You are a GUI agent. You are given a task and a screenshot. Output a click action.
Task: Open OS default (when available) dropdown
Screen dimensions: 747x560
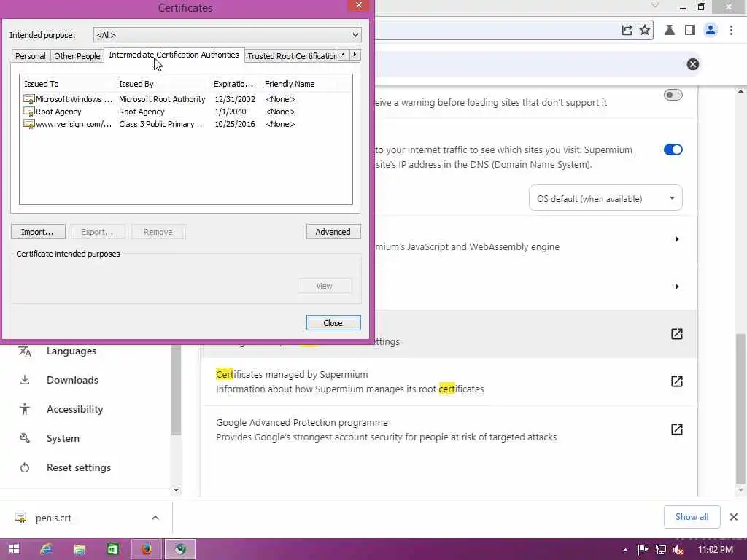[x=605, y=198]
